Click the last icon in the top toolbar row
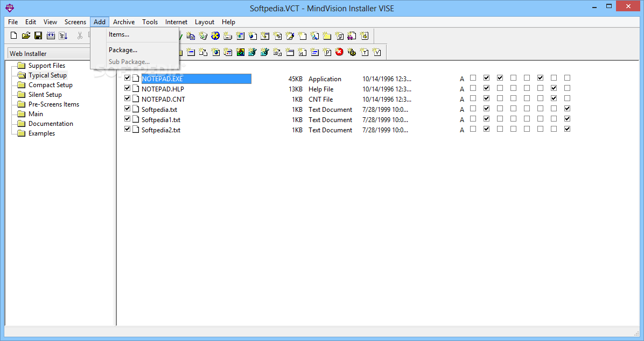This screenshot has width=644, height=341. 365,35
